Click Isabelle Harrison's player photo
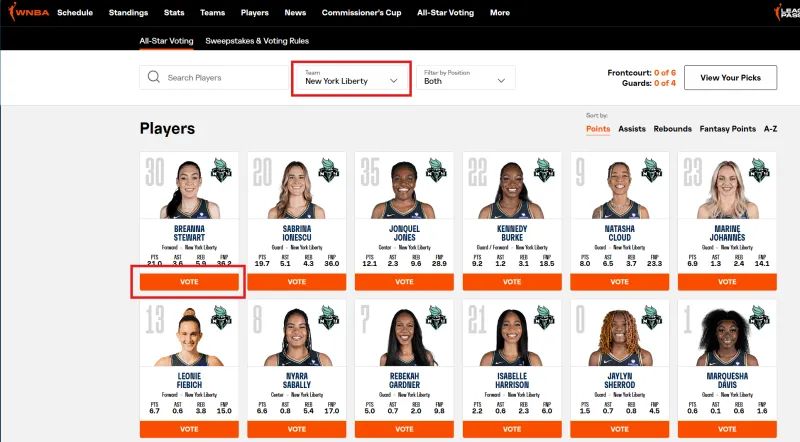Viewport: 800px width, 442px height. click(x=512, y=337)
